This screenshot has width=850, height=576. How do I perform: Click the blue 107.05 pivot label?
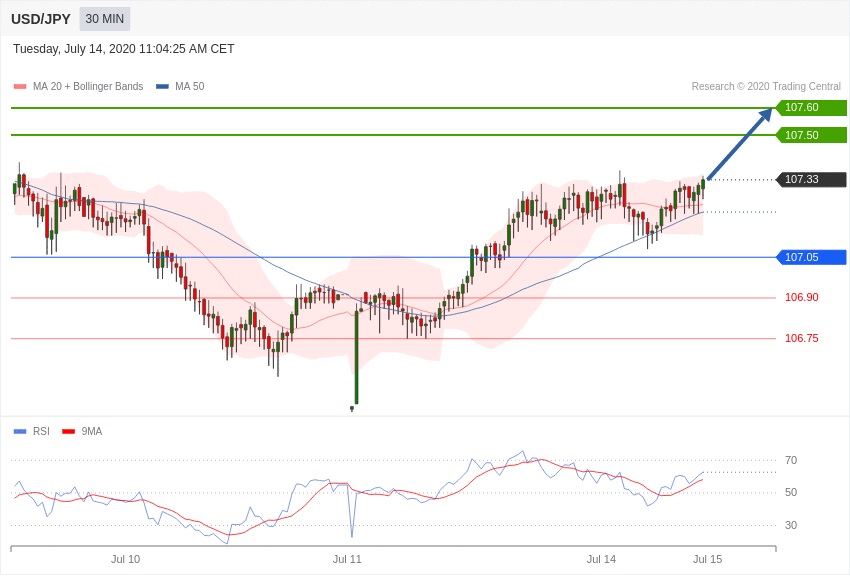tap(811, 257)
